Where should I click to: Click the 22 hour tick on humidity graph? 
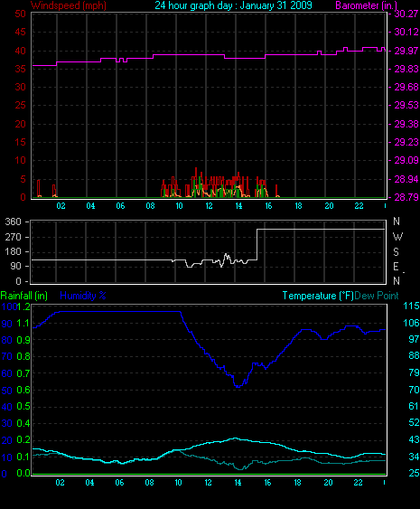(x=358, y=483)
